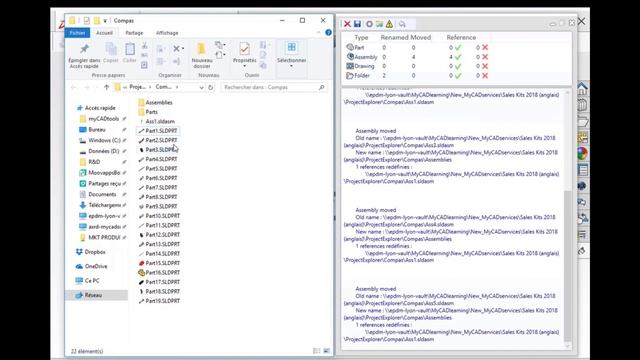Click the swap arrows icon in task pane
640x360 pixels.
click(x=582, y=218)
